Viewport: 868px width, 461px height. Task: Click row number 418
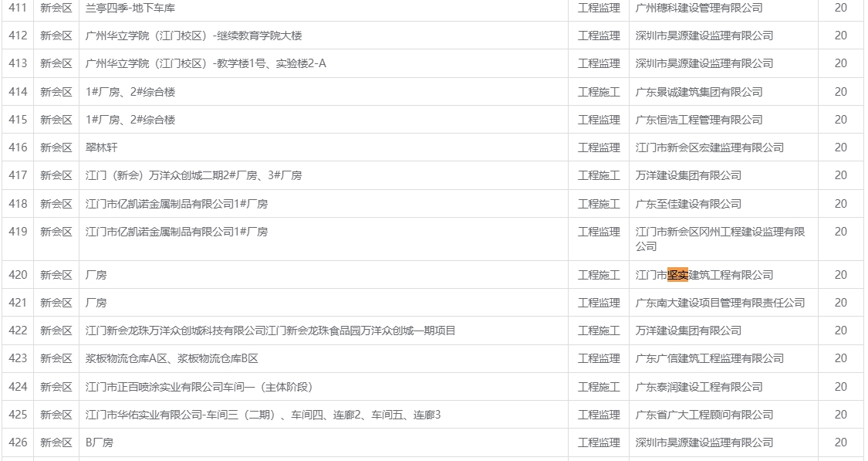tap(18, 204)
